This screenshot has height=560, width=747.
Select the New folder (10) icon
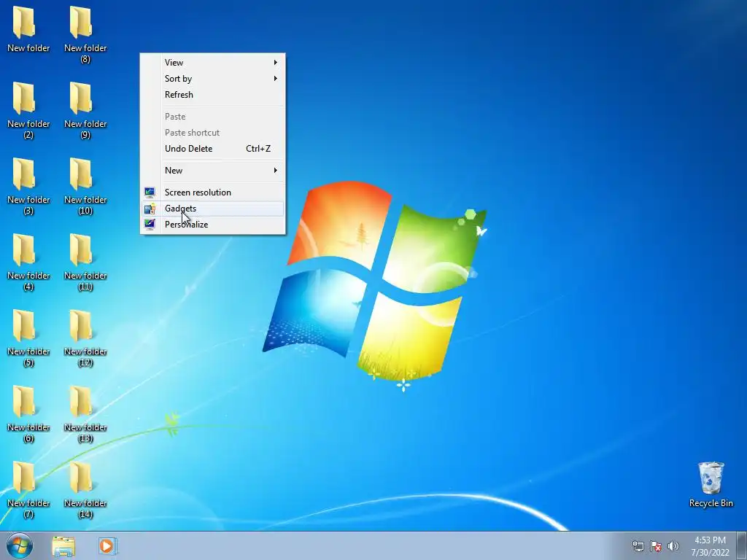click(x=85, y=186)
